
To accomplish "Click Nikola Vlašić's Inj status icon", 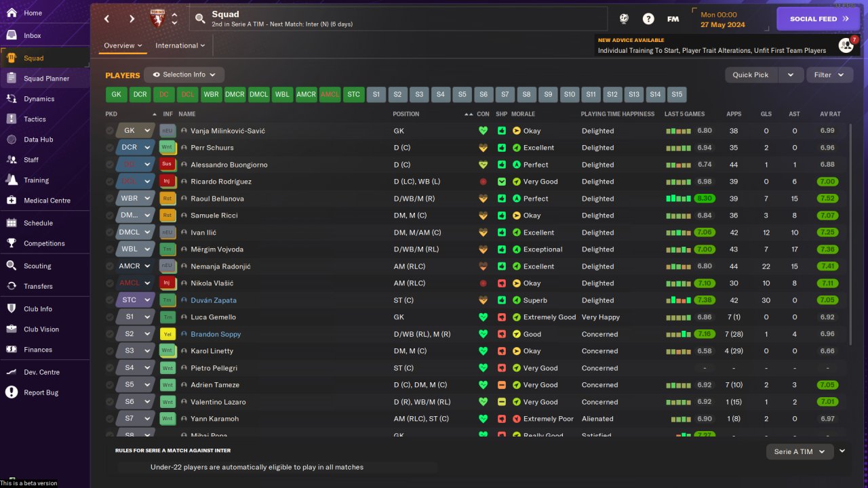I will point(167,283).
